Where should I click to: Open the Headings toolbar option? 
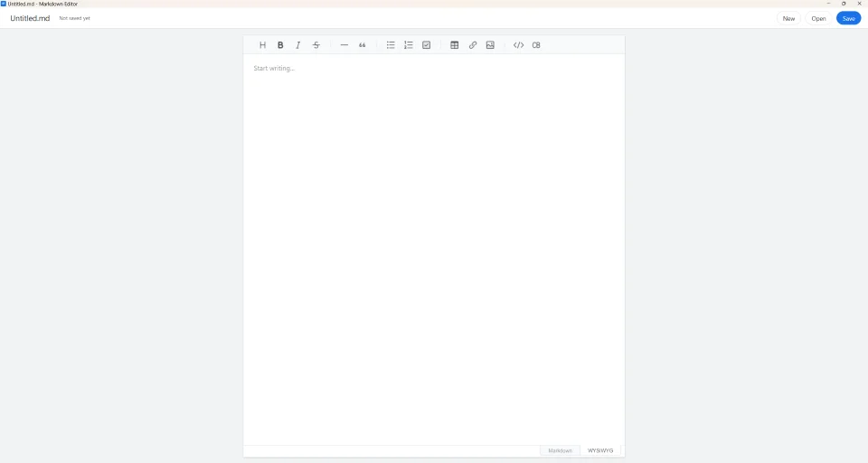[262, 45]
